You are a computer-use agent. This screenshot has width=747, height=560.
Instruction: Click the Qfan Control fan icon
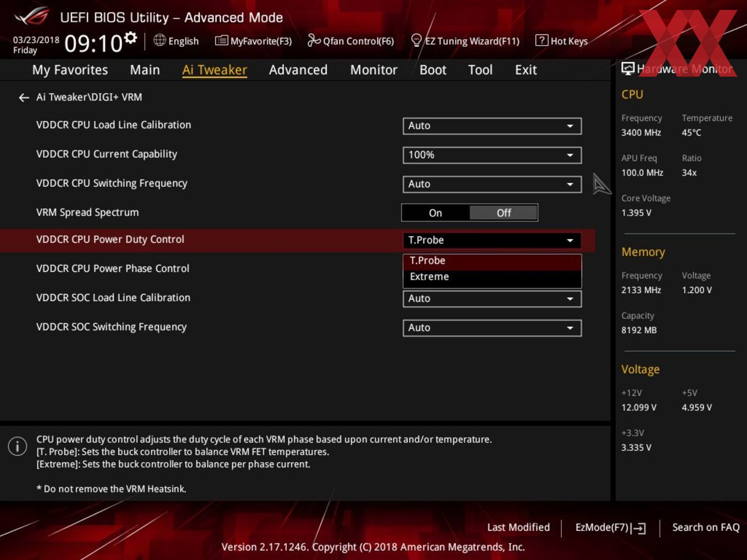point(314,40)
